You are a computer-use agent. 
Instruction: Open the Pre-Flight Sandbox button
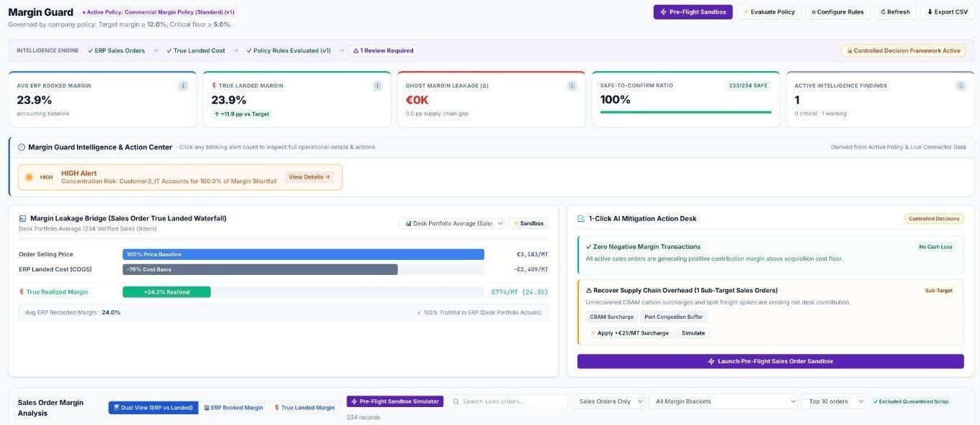click(692, 11)
